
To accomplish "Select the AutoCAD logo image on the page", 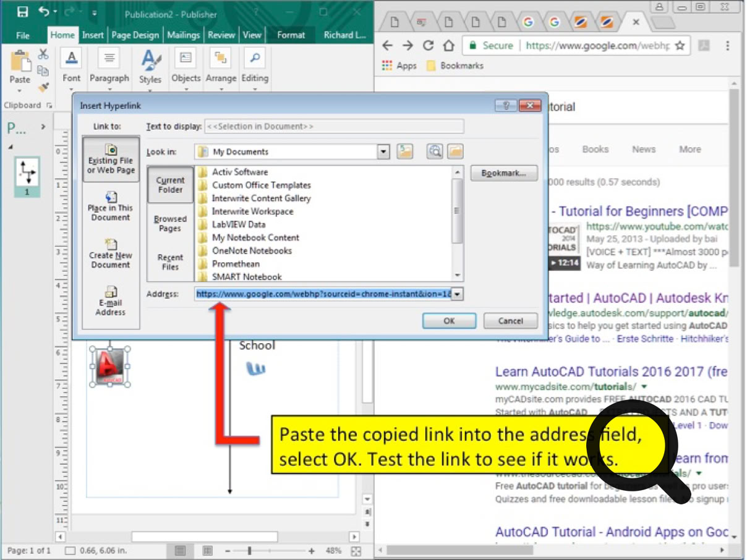I will point(110,367).
